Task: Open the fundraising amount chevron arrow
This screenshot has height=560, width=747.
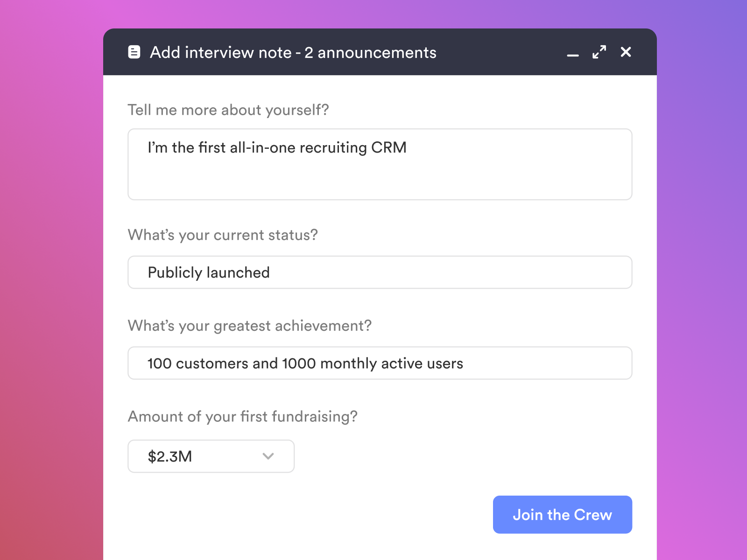Action: 268,456
